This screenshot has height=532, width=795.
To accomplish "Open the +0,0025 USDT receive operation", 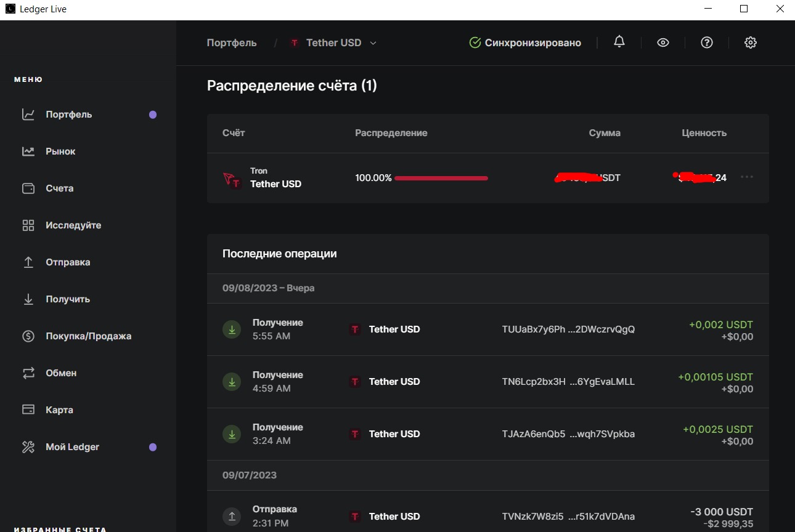I will point(488,434).
